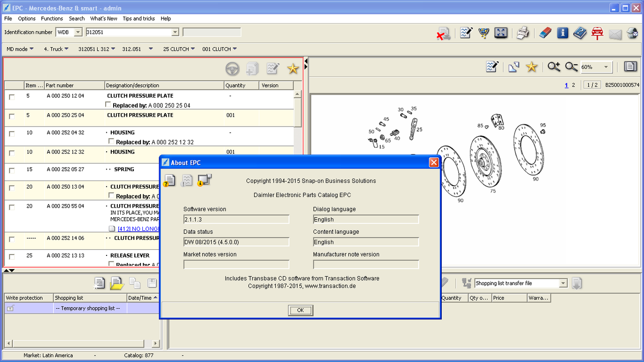
Task: Zoom out of the diagram with magnifier minus
Action: [x=571, y=67]
